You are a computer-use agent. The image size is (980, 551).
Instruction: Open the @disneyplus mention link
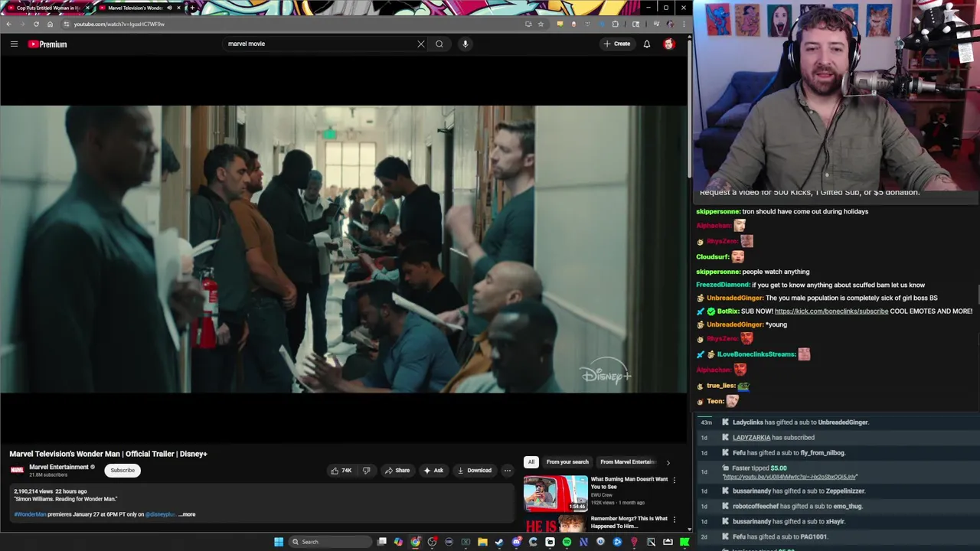tap(160, 514)
